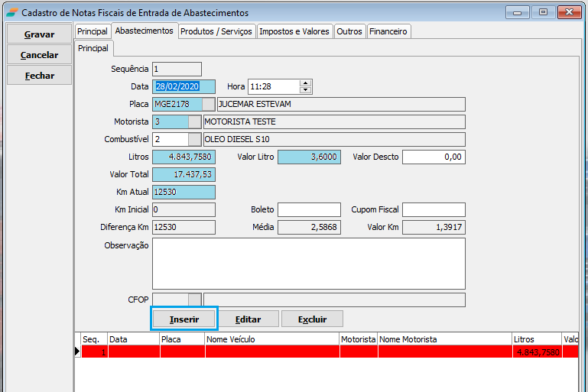Decrease Hora with the down spinner arrow
The width and height of the screenshot is (588, 392).
pyautogui.click(x=306, y=90)
